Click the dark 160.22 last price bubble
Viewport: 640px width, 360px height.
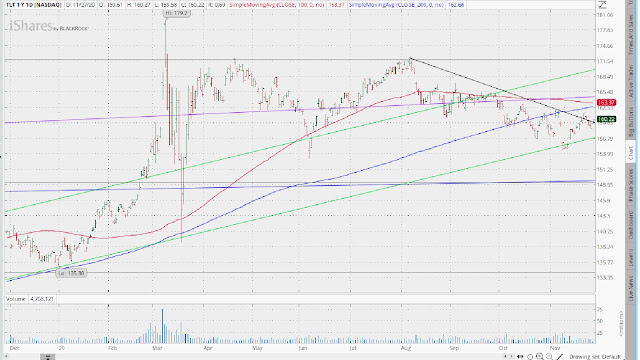coord(607,119)
